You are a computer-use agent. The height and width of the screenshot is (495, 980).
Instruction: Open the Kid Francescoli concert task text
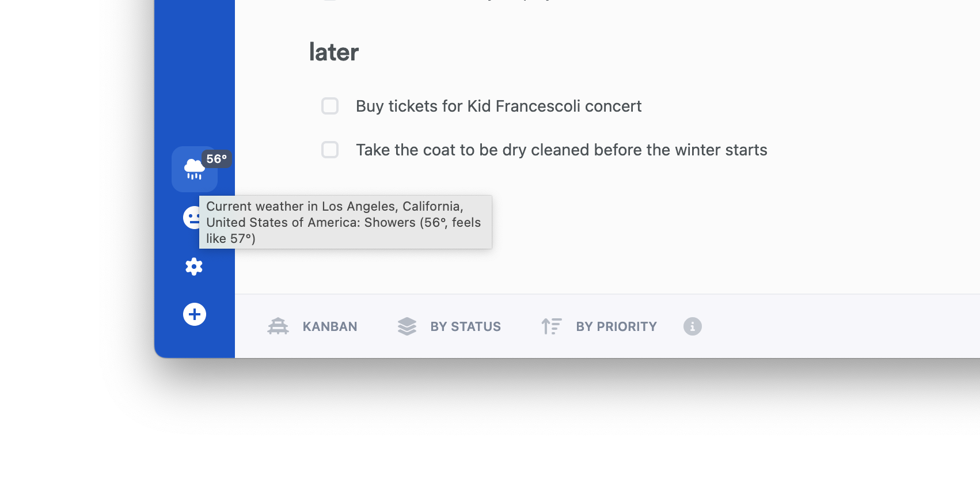tap(498, 106)
